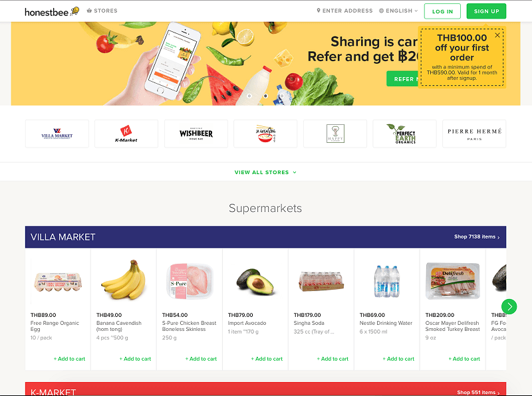
Task: Expand View All Stores
Action: (265, 172)
